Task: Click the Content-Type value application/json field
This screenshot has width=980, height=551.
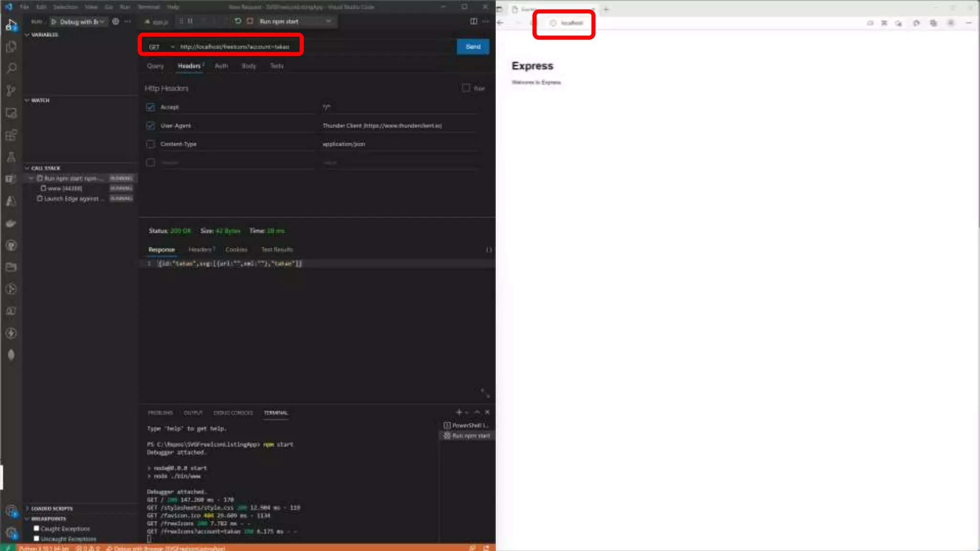Action: point(400,144)
